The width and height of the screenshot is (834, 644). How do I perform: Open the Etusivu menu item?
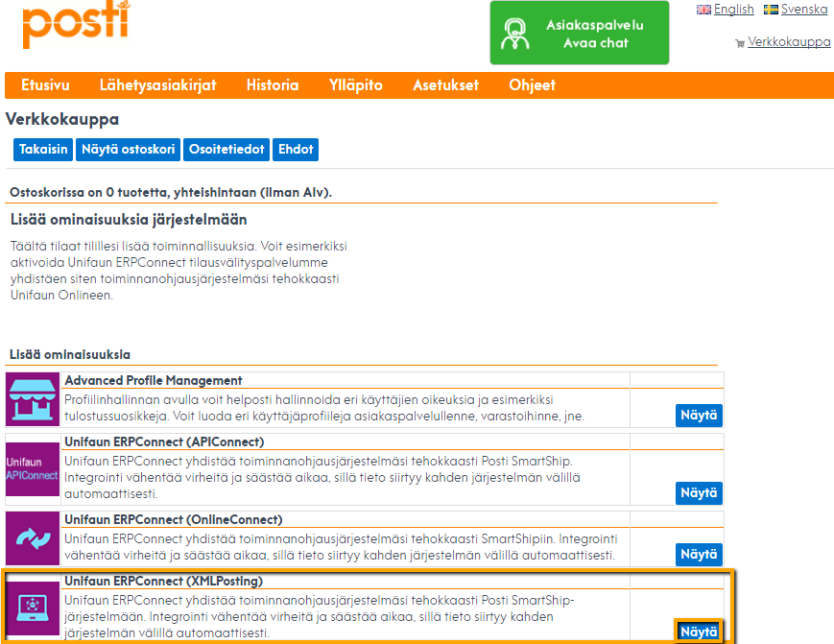(x=45, y=85)
